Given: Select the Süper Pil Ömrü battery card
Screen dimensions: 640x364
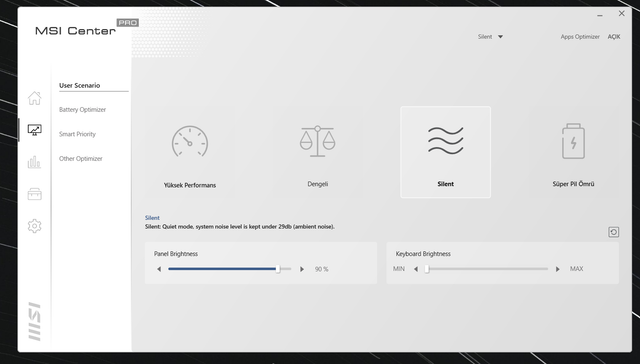Looking at the screenshot, I should [573, 152].
